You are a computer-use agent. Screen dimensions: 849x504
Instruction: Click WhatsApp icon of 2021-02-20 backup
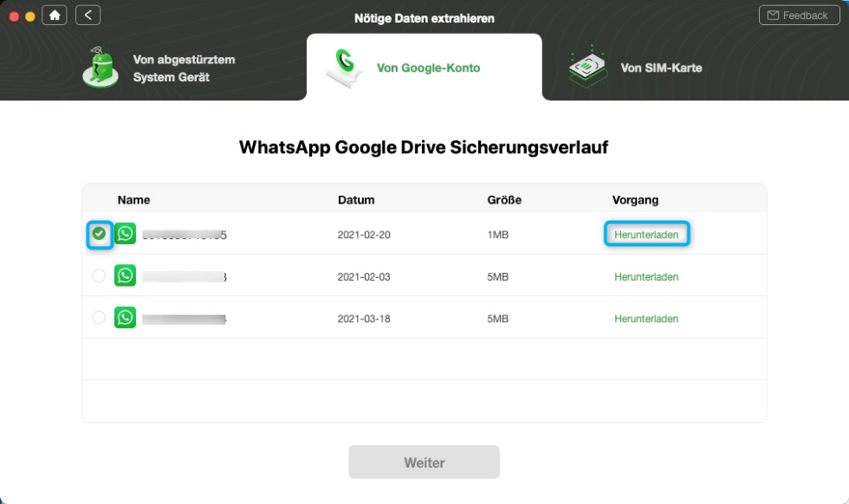[x=126, y=234]
